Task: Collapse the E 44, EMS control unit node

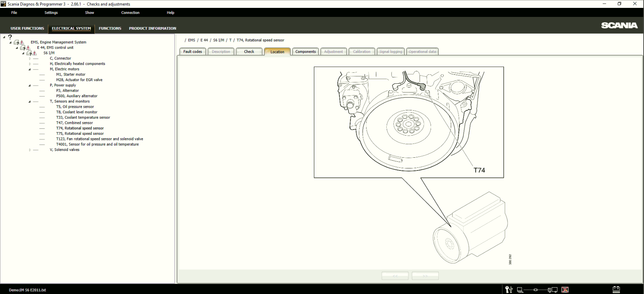Action: pos(17,48)
